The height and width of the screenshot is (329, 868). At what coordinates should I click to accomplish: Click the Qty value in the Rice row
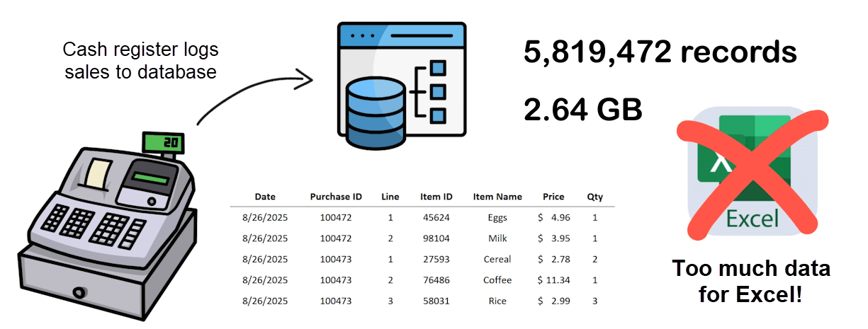(x=595, y=301)
